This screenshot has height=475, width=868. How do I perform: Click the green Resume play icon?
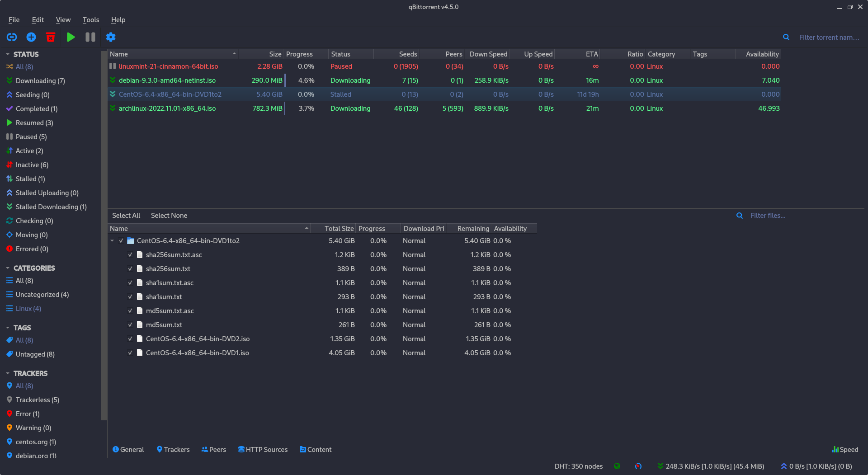[x=71, y=37]
